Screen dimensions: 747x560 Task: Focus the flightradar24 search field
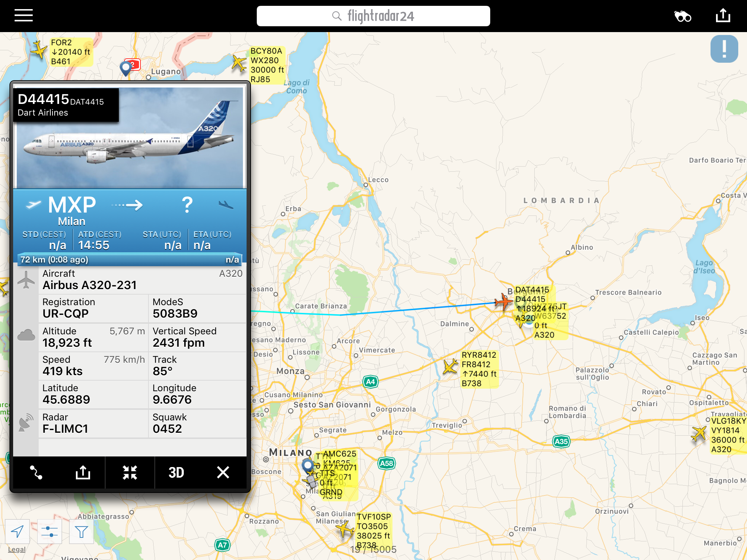[x=373, y=16]
